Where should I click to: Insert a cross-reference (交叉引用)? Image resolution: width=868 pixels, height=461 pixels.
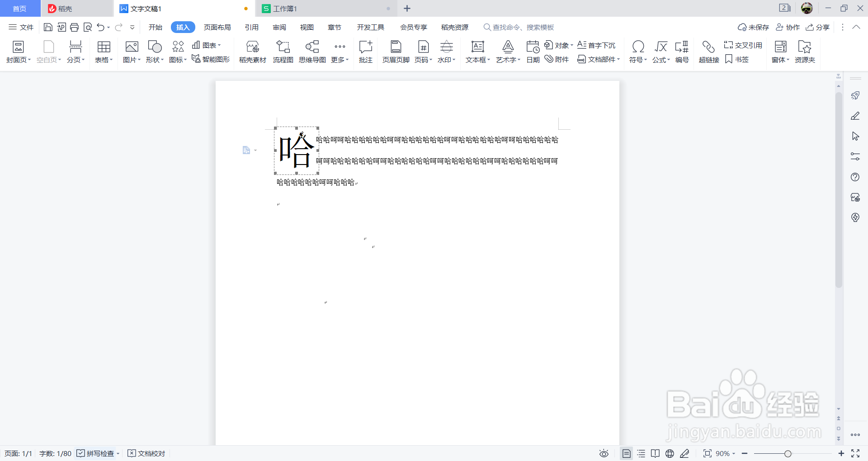click(x=743, y=45)
